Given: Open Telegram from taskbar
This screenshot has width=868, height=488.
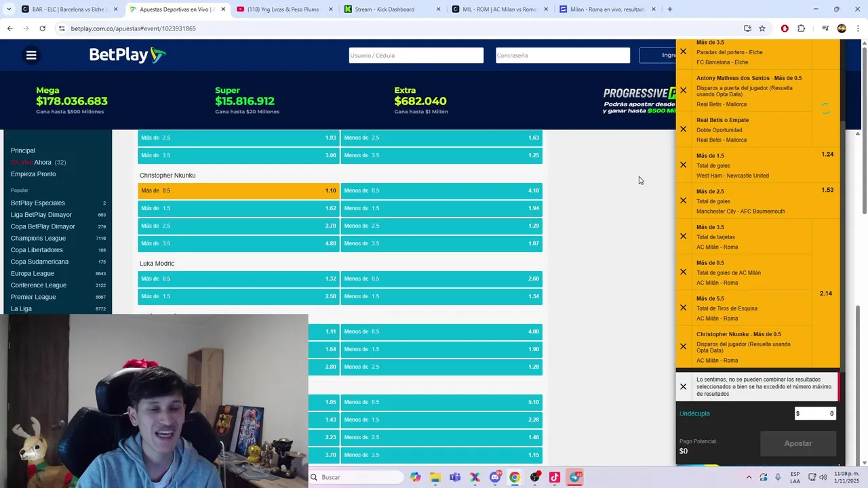Looking at the screenshot, I should coord(575,477).
